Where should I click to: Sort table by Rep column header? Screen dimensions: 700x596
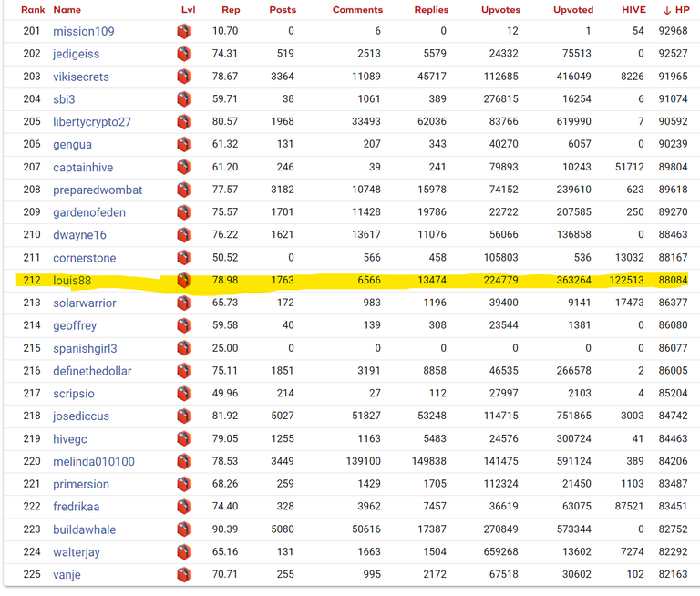[x=231, y=10]
